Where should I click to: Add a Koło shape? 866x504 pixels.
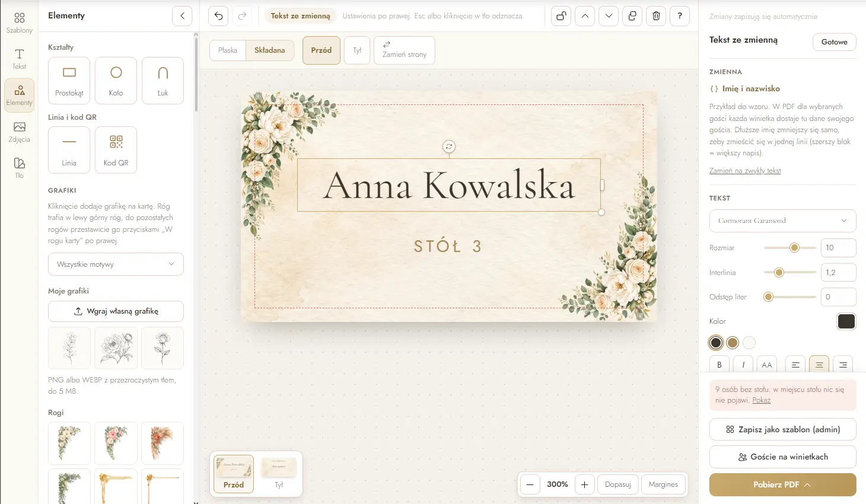116,81
